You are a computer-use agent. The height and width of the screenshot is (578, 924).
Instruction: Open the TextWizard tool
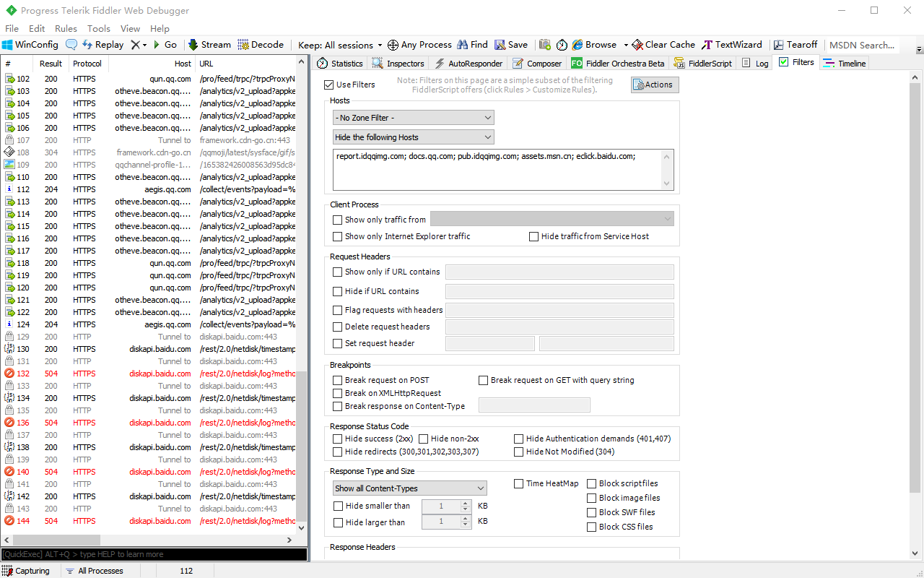point(732,45)
